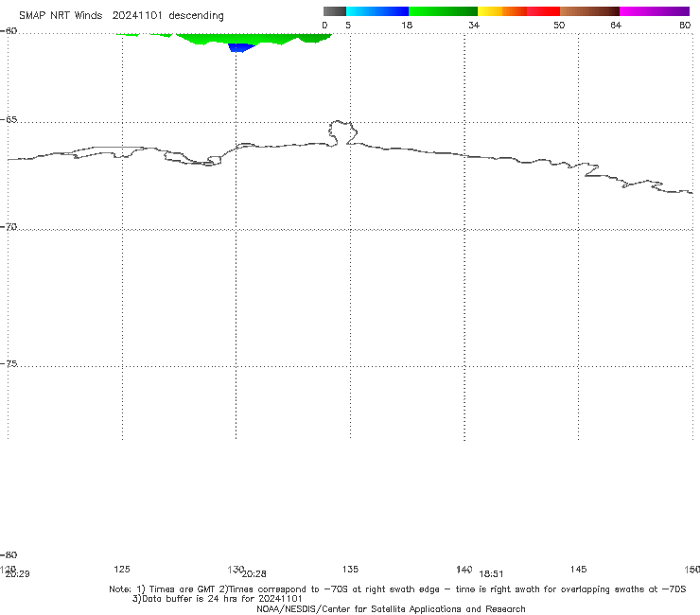
Task: Click the color scale label '64'
Action: pyautogui.click(x=616, y=25)
